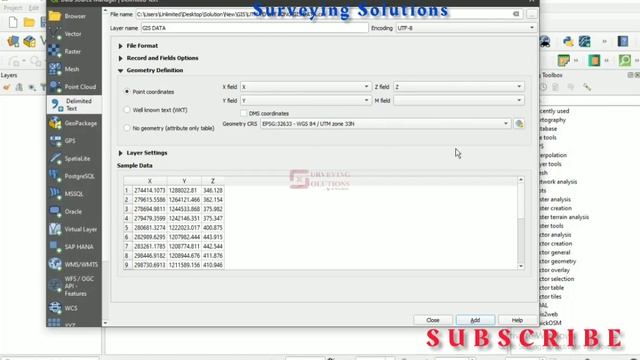This screenshot has width=640, height=360.
Task: Click sample data scrollbar up arrow
Action: 521,180
